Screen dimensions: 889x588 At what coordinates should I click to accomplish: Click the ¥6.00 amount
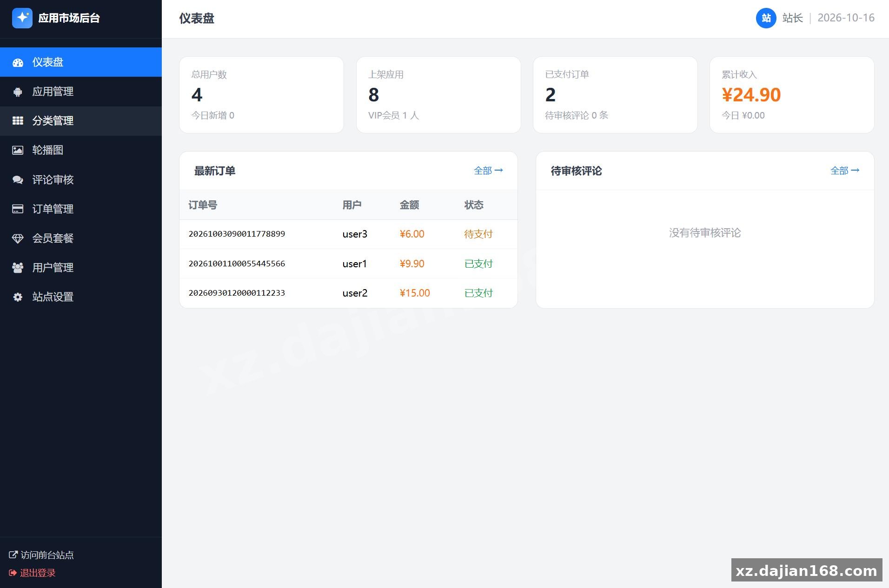pos(412,234)
